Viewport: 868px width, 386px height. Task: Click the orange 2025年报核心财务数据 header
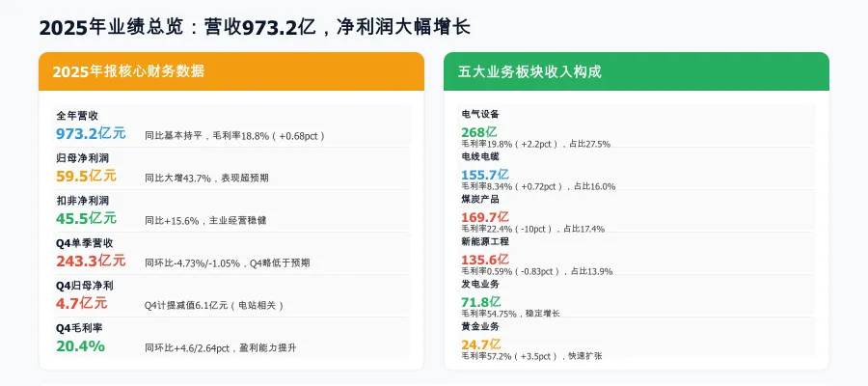point(231,71)
